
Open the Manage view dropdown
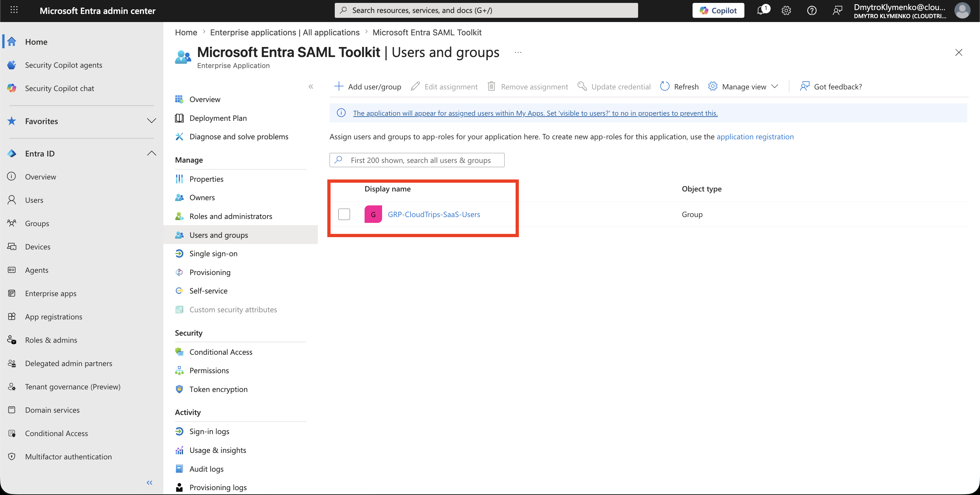743,87
